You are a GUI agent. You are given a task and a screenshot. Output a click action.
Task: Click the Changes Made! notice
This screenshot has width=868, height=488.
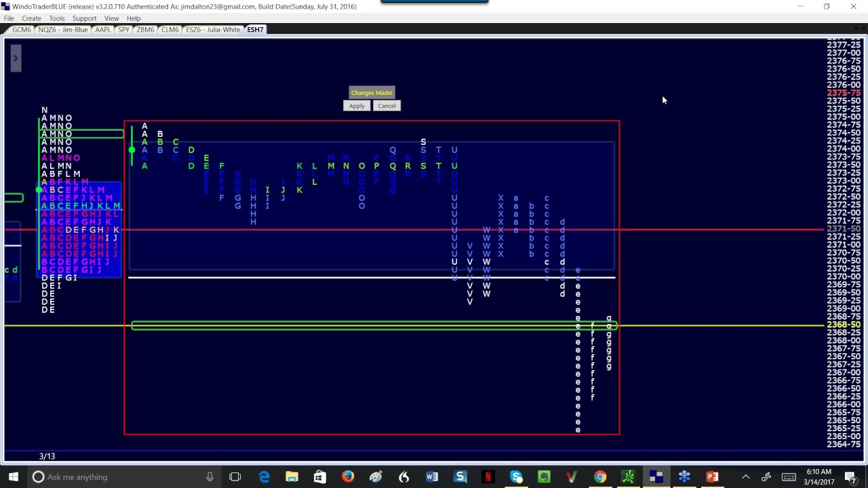point(372,93)
